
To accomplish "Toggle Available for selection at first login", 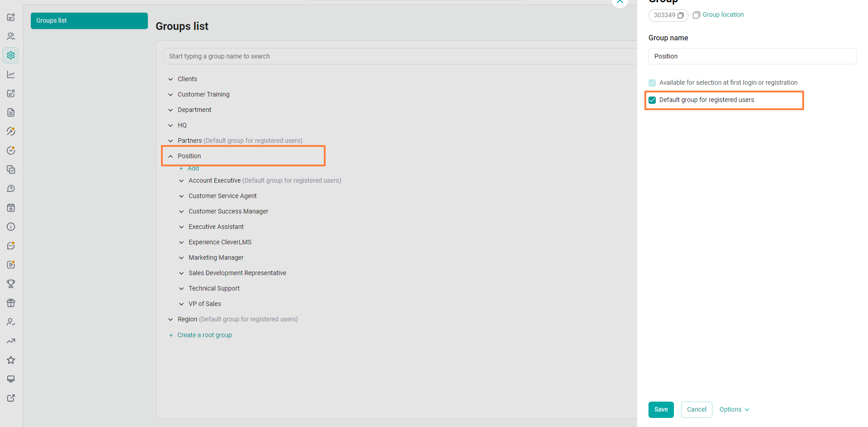I will pos(652,83).
